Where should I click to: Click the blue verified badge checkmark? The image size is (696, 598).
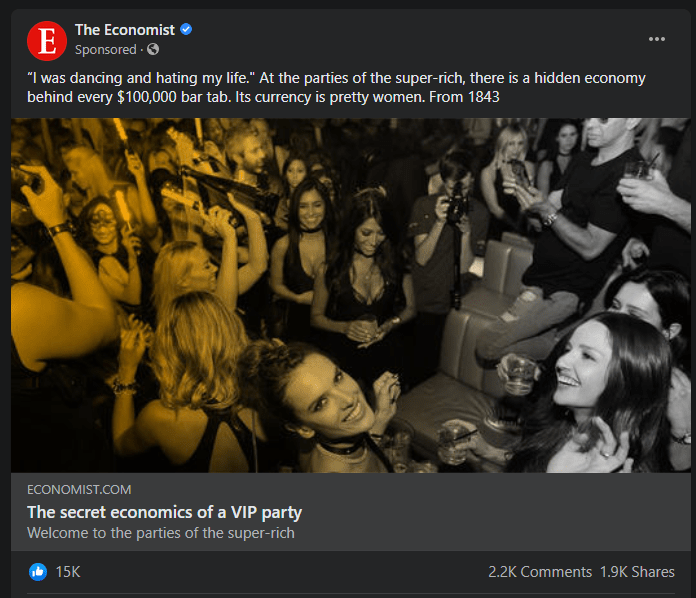coord(186,30)
